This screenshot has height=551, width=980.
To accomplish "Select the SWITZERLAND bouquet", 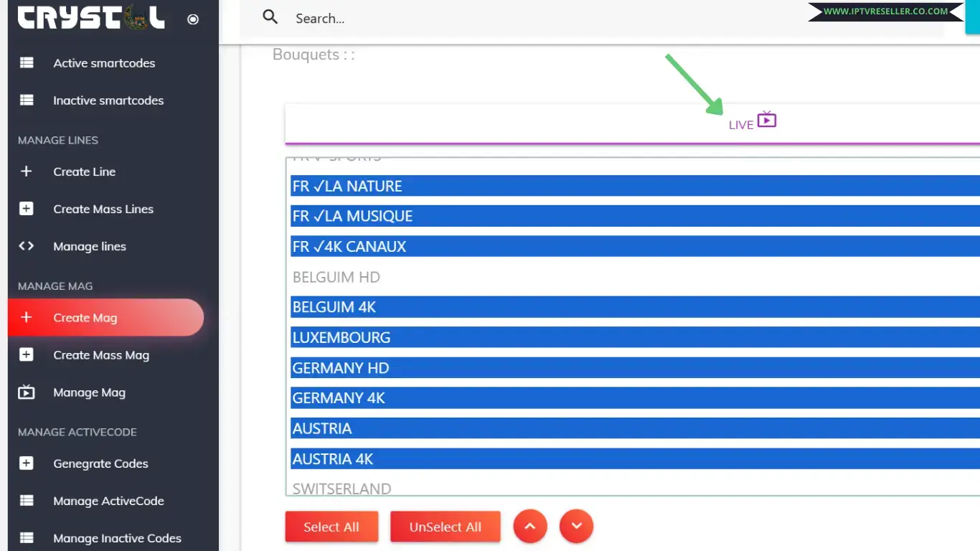I will coord(502,489).
